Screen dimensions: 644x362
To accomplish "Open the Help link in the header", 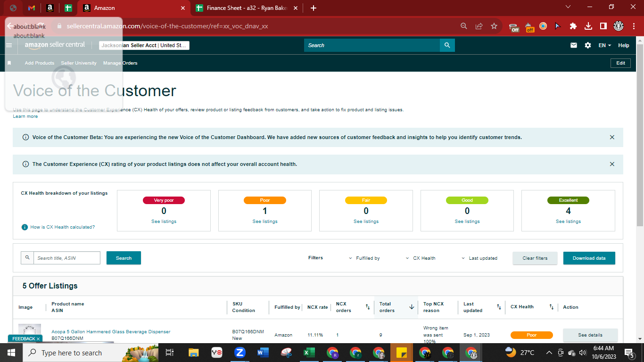I will (x=624, y=45).
